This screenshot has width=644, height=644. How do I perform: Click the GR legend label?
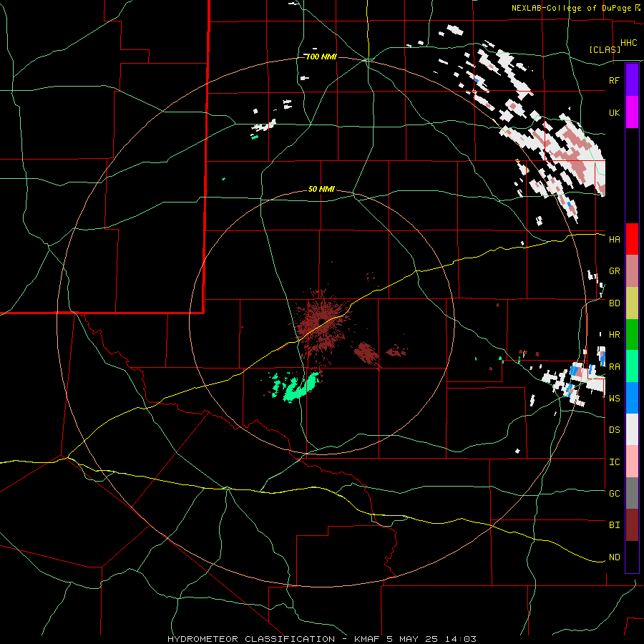(x=614, y=271)
